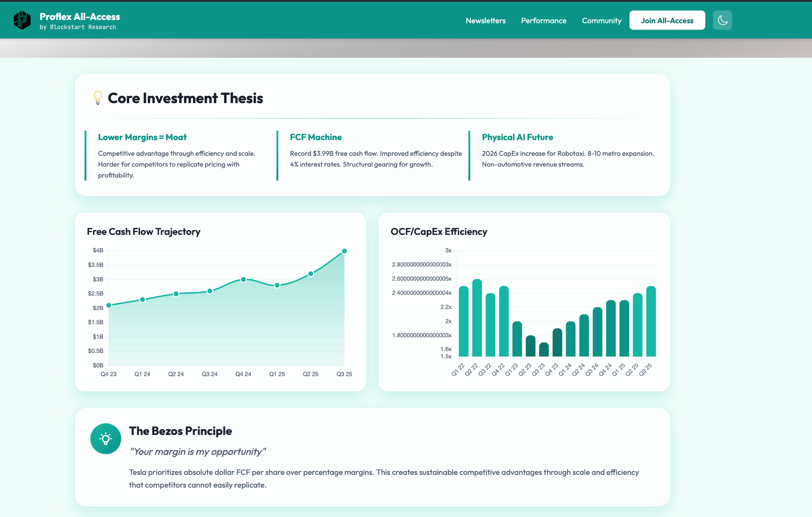
Task: Click the 'Q4 23' x-axis label on FCF chart
Action: [109, 374]
